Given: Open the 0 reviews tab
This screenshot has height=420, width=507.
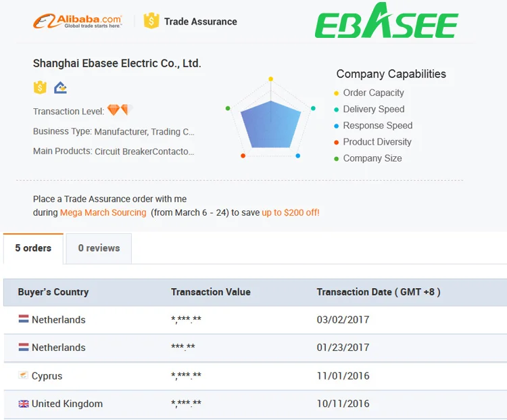Looking at the screenshot, I should (99, 248).
